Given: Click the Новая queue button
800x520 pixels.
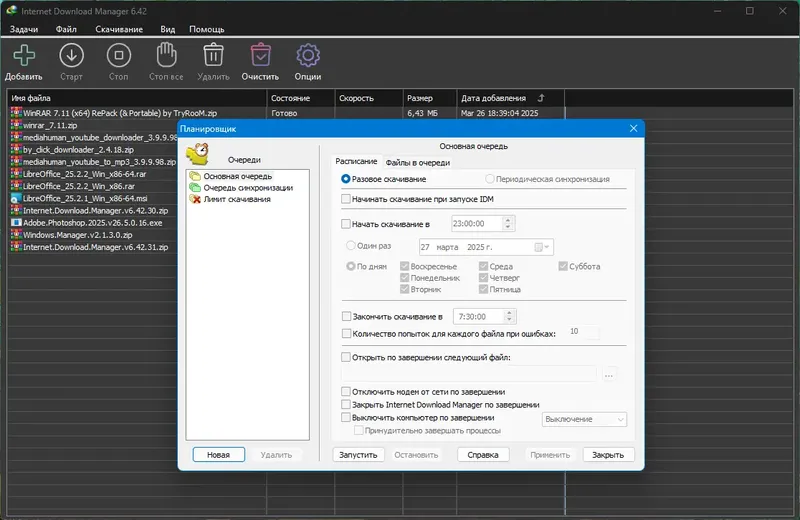Looking at the screenshot, I should click(x=218, y=455).
